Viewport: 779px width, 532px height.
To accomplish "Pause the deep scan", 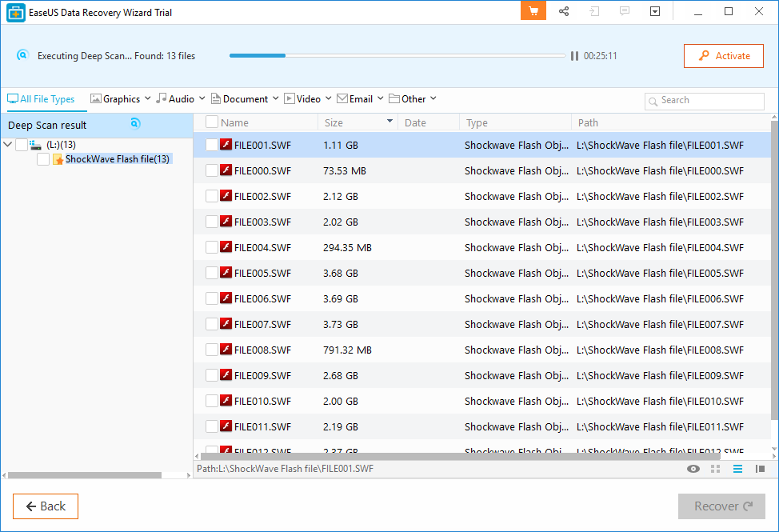I will click(x=574, y=56).
